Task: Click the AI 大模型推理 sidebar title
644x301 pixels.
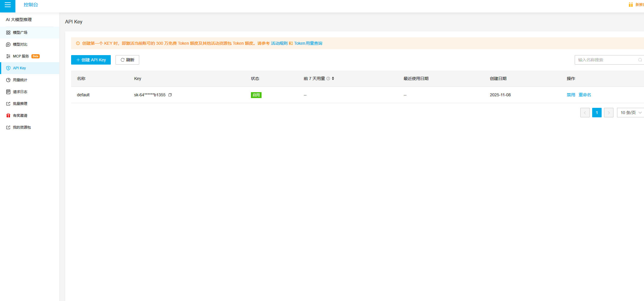Action: (x=19, y=20)
